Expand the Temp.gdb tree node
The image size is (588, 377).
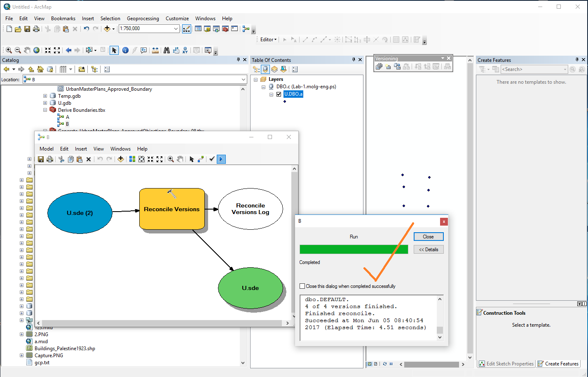point(45,96)
